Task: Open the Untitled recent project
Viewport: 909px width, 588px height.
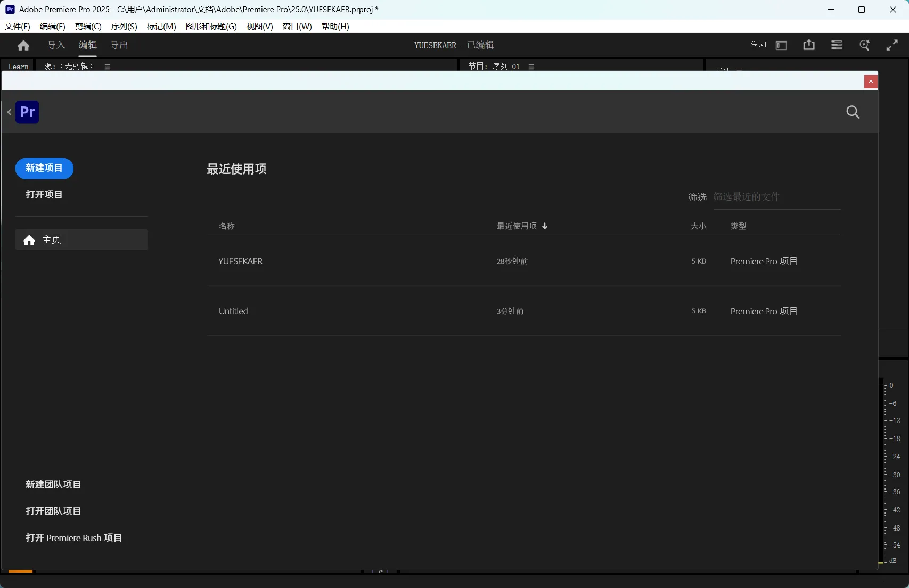Action: [233, 311]
